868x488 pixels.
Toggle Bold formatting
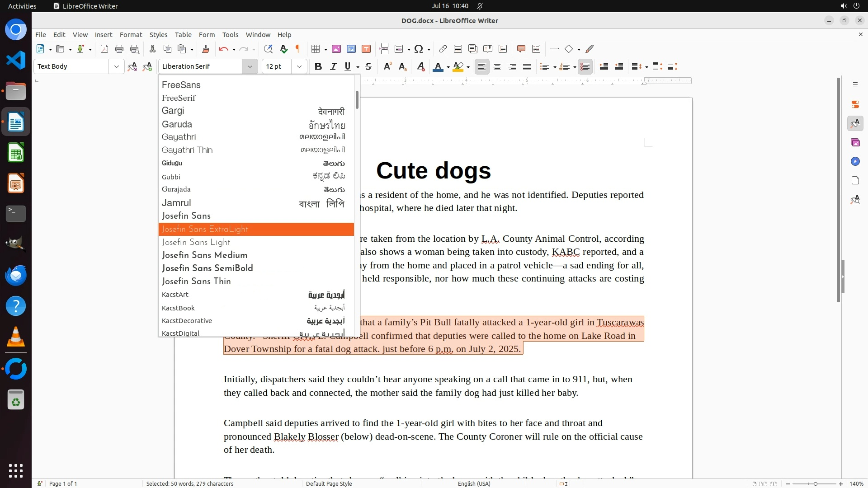tap(318, 66)
